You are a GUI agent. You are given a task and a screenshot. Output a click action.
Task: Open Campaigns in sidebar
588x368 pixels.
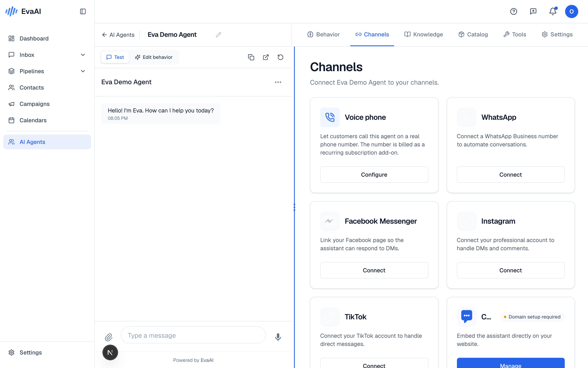tap(47, 104)
